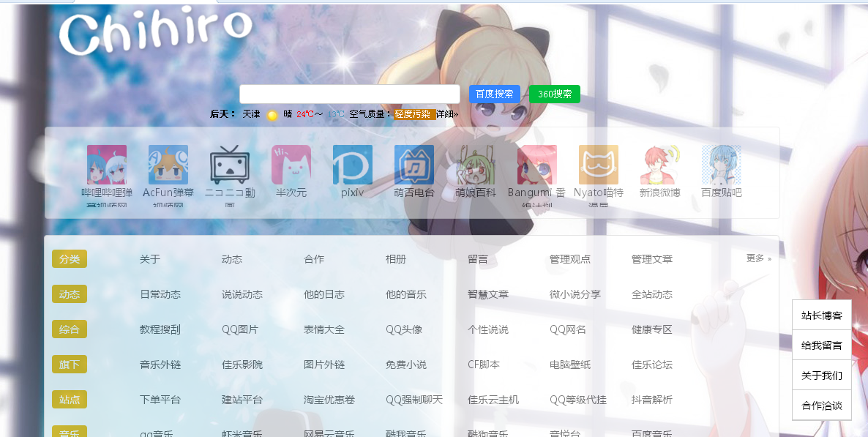This screenshot has height=437, width=868.
Task: Open the Bangumi 番组计划 icon
Action: tap(537, 165)
